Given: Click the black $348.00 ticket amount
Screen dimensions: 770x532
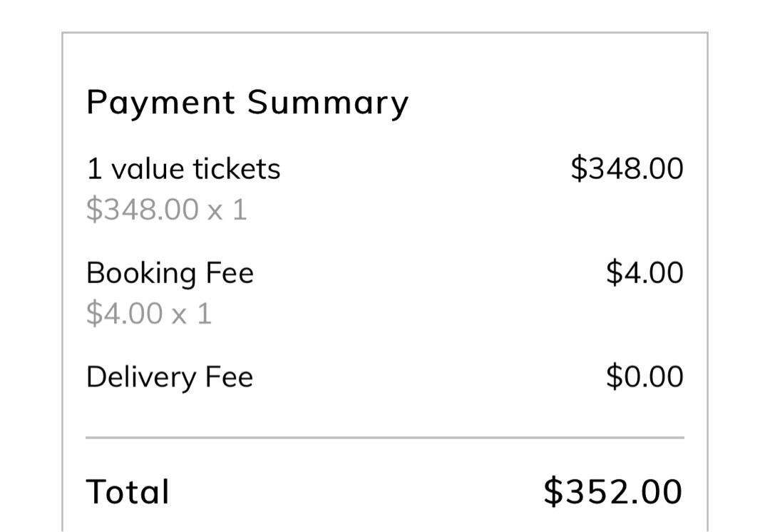Looking at the screenshot, I should (x=627, y=168).
